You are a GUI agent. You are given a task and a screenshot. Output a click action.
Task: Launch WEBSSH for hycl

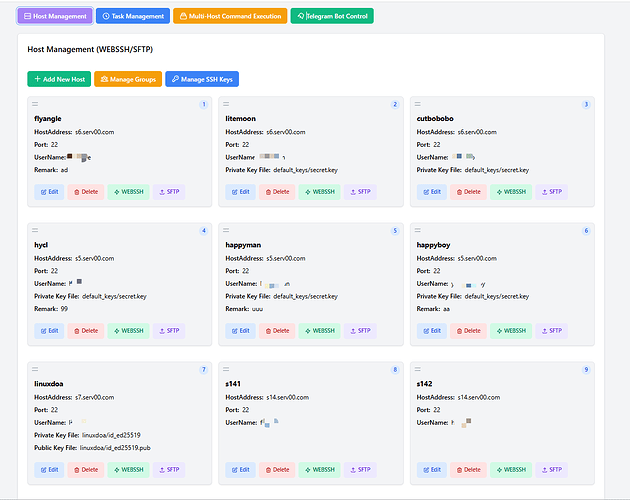128,331
